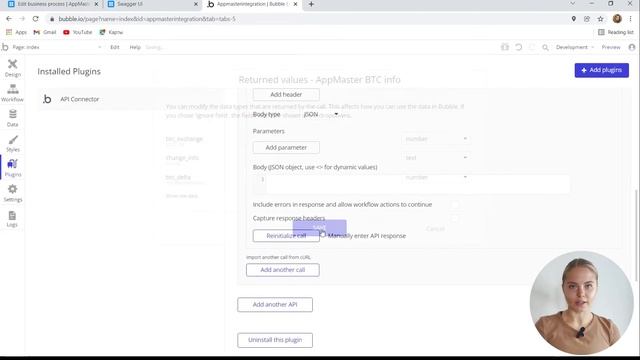
Task: Open the account avatar in Bubble toolbar
Action: click(x=632, y=47)
